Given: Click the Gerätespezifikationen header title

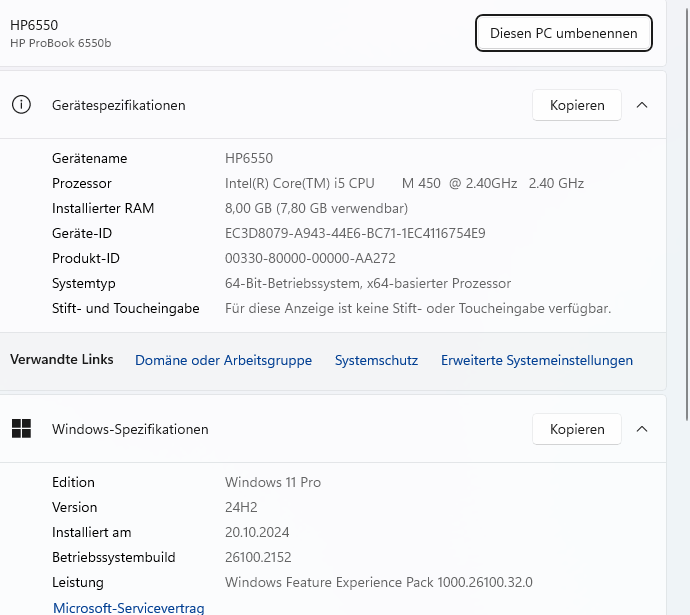Looking at the screenshot, I should 119,106.
